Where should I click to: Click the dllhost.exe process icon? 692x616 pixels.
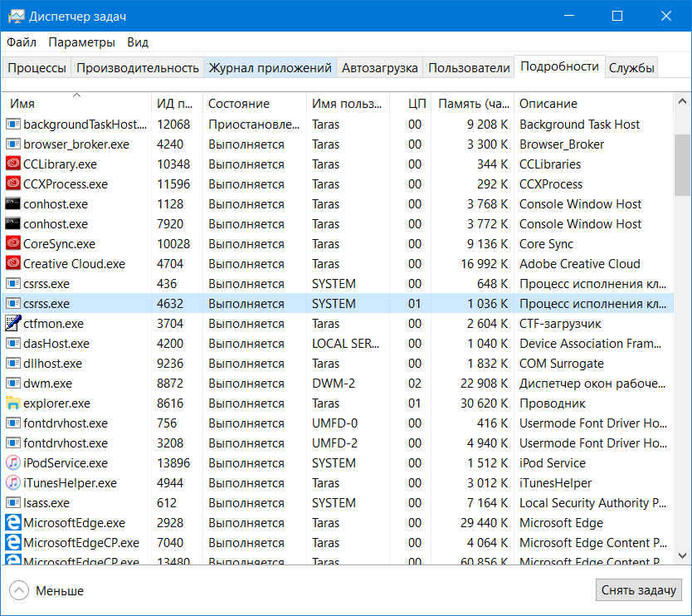click(12, 363)
